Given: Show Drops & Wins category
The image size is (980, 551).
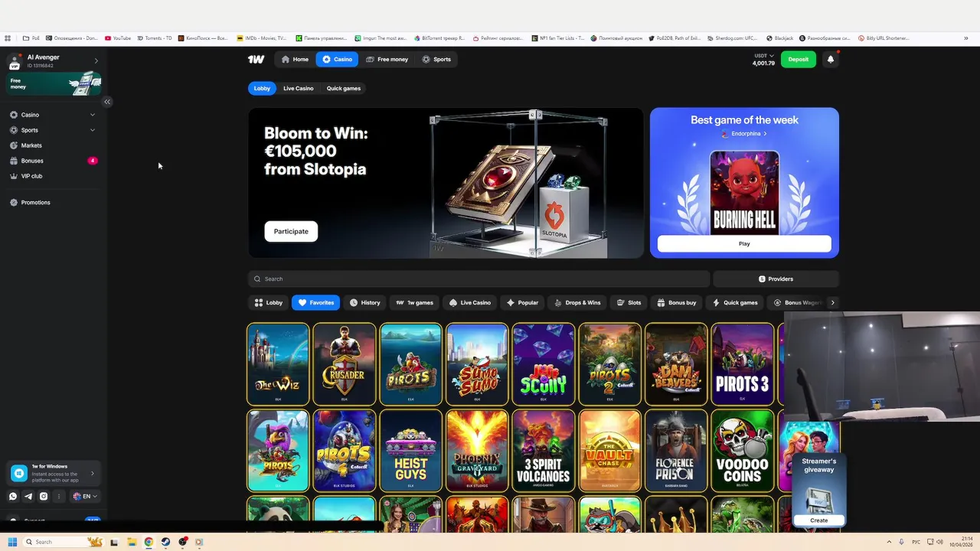Looking at the screenshot, I should point(577,302).
